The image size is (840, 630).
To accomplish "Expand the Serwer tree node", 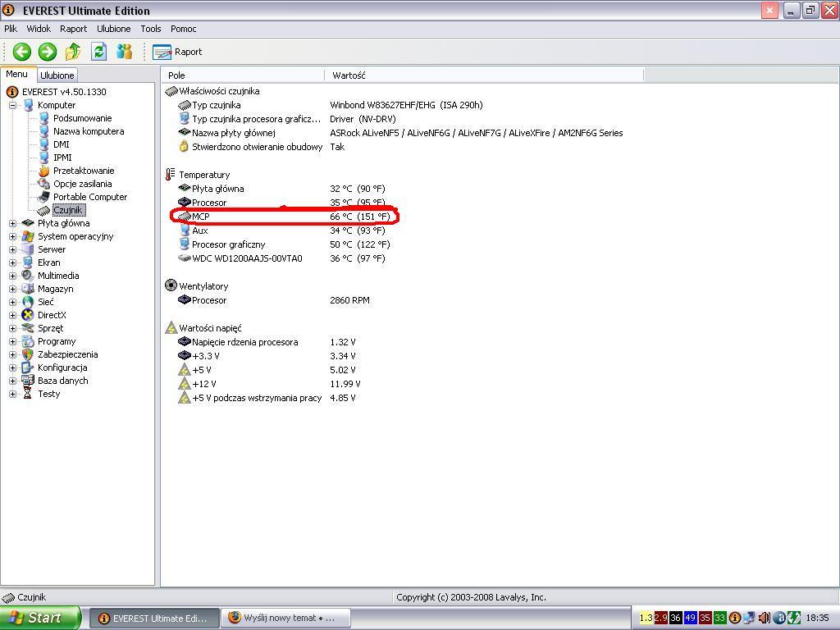I will click(x=13, y=249).
